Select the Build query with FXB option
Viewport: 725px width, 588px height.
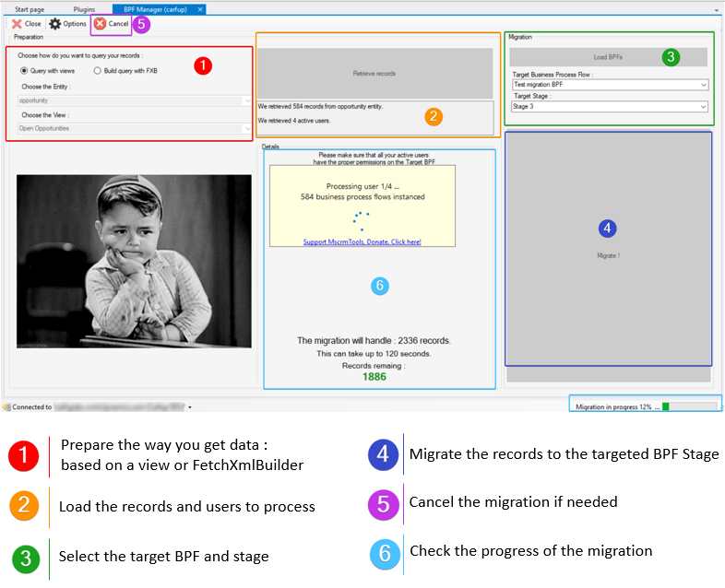97,71
